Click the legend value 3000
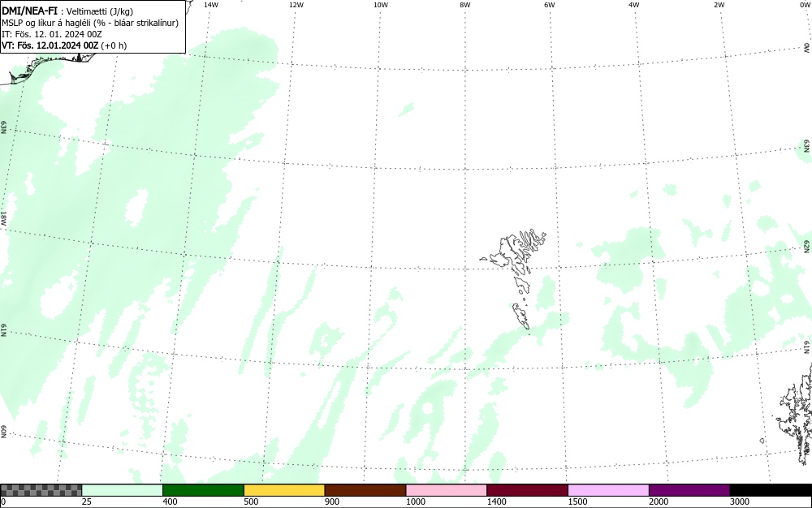812x508 pixels. (740, 502)
